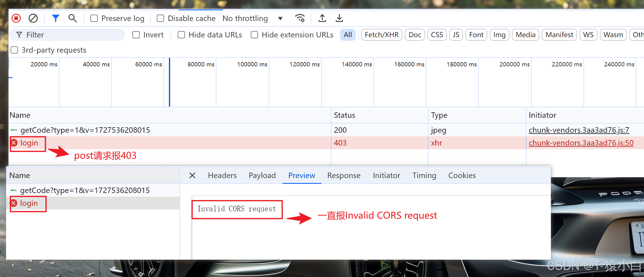
Task: Enable Disable cache
Action: (x=160, y=18)
